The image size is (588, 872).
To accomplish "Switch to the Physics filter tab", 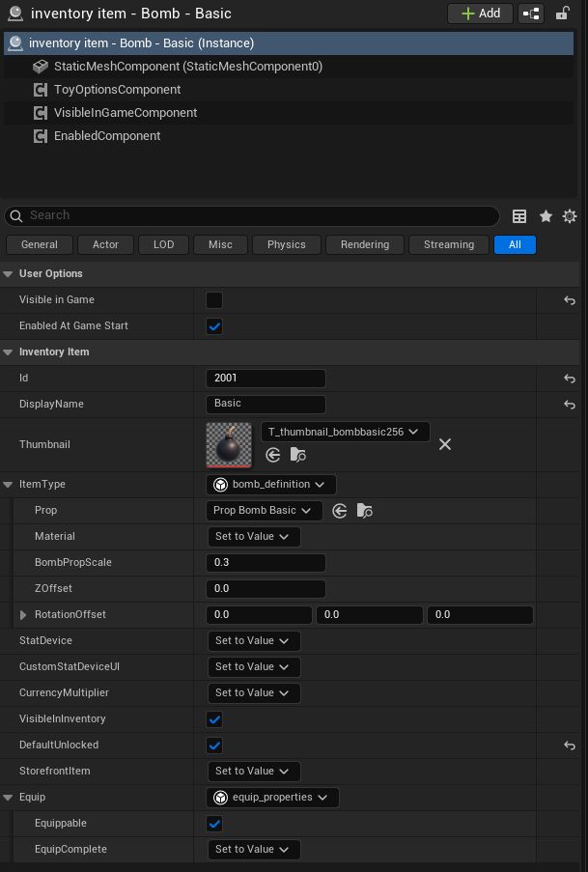I will [287, 244].
